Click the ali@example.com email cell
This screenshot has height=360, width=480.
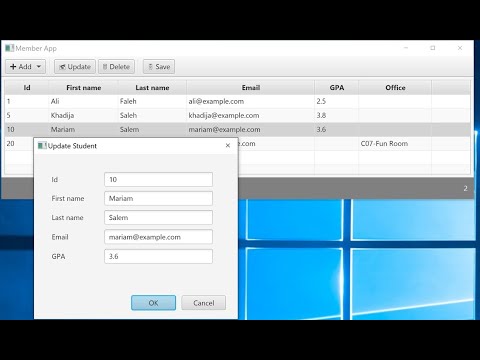pyautogui.click(x=250, y=101)
